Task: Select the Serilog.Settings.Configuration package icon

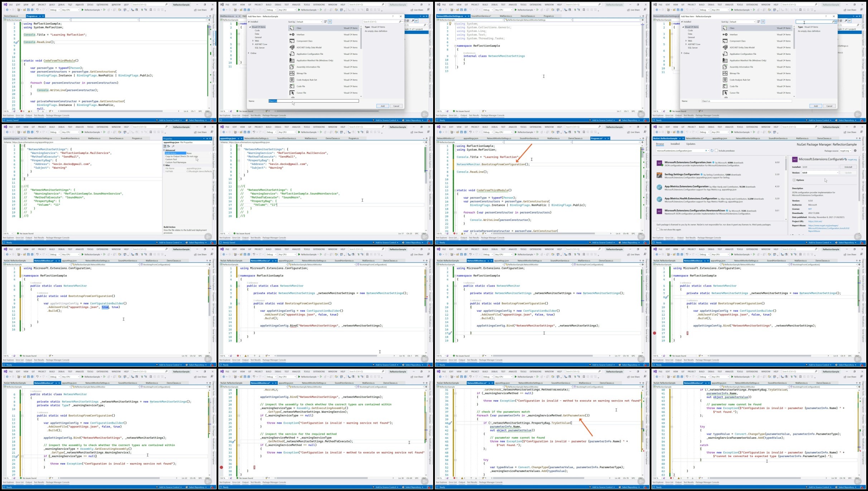Action: pos(659,175)
